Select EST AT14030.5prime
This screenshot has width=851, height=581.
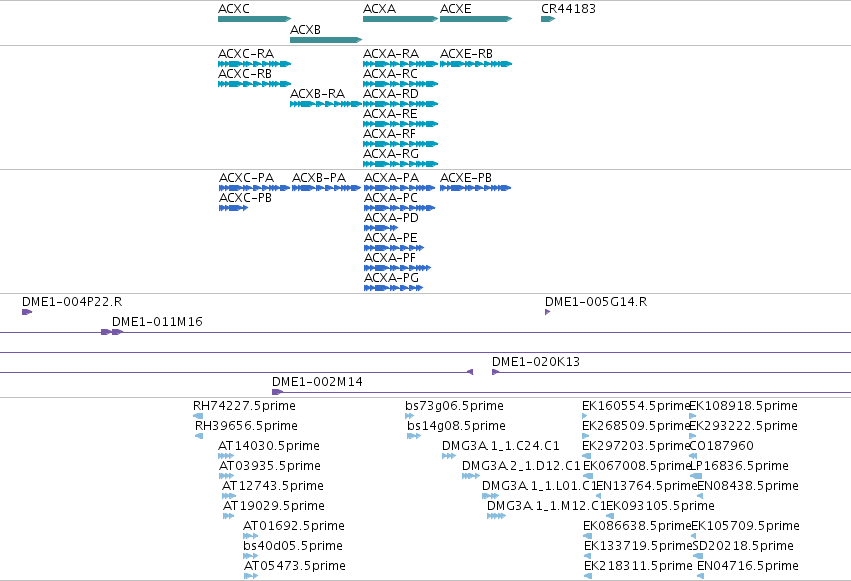pos(226,457)
